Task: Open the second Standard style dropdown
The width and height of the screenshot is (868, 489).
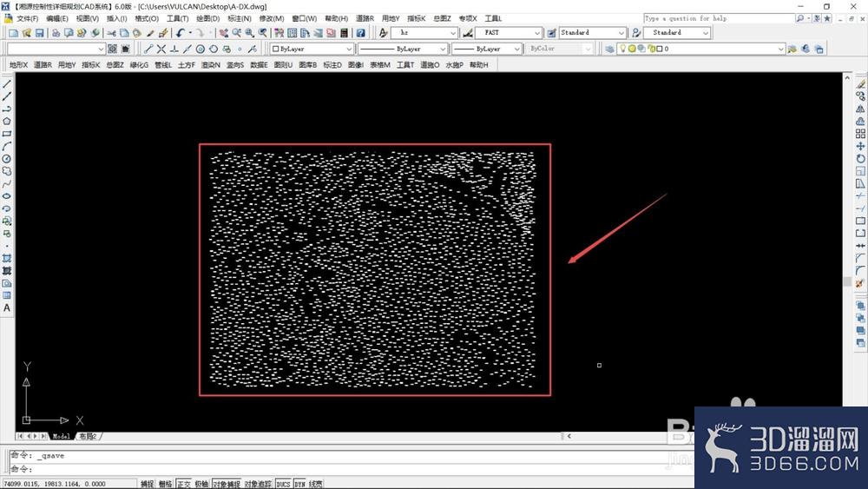Action: click(x=705, y=33)
